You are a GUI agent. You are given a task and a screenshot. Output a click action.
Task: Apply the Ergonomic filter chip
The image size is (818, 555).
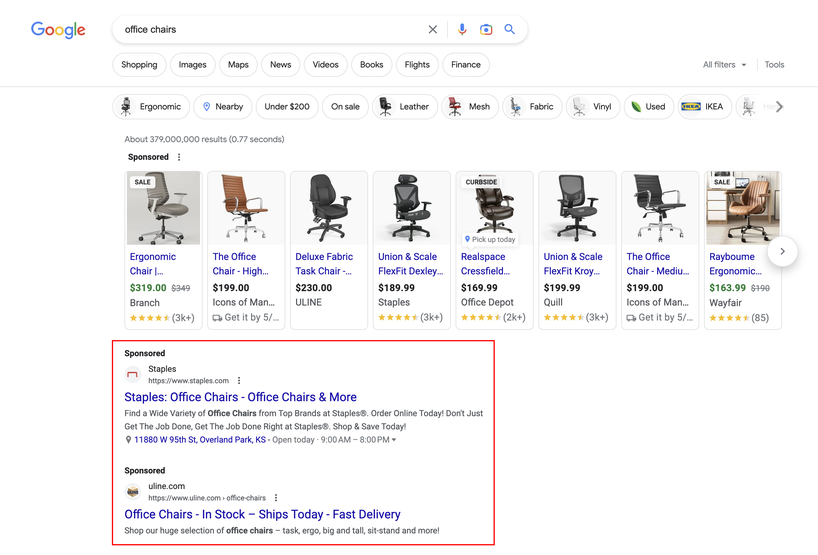151,106
